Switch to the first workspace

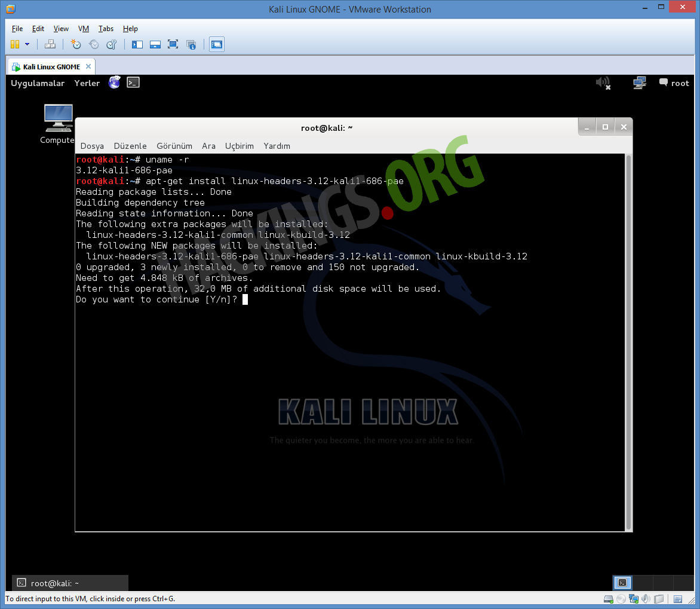point(623,583)
